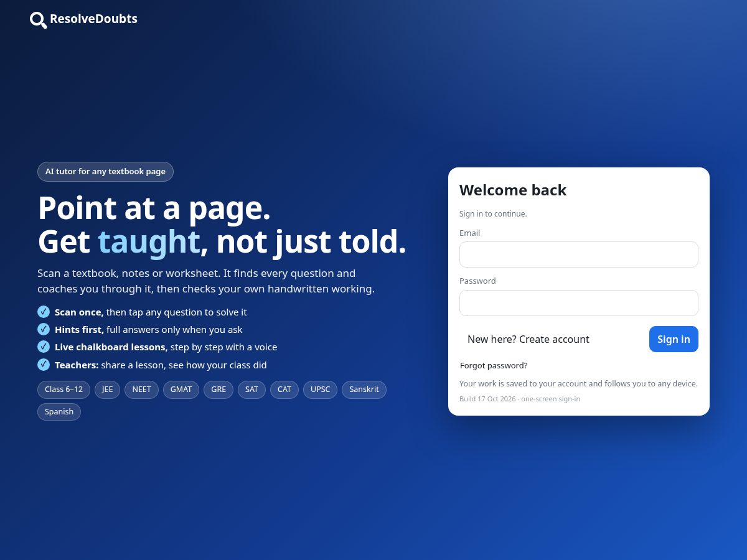
Task: Click the Forgot password? link
Action: click(x=494, y=365)
